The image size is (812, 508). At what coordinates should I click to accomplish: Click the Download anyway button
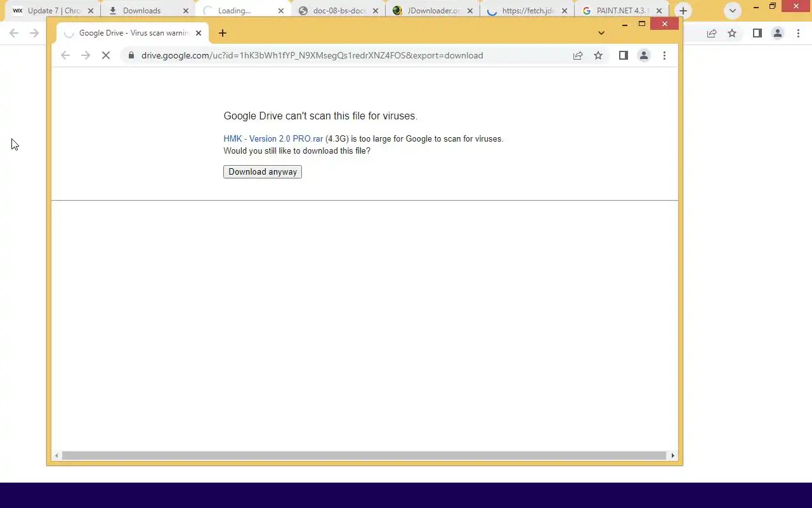click(x=263, y=172)
